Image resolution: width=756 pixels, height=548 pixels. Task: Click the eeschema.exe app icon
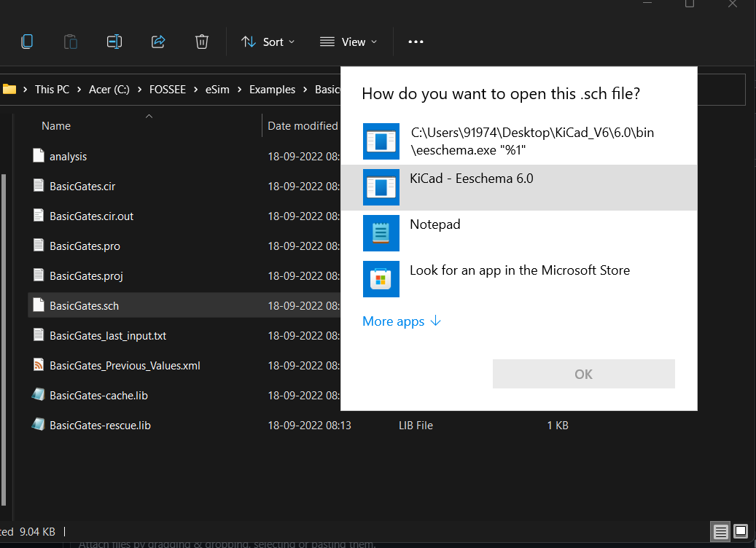[x=381, y=141]
